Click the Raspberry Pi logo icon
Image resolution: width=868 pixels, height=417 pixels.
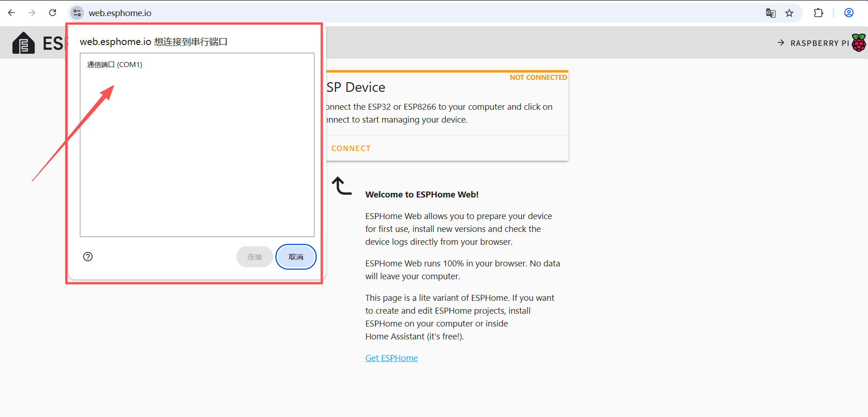(859, 43)
